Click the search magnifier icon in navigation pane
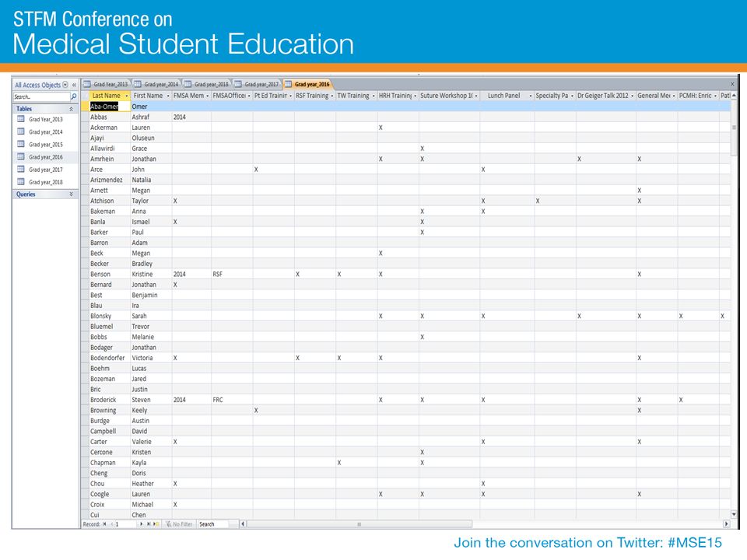The image size is (747, 560). [74, 96]
